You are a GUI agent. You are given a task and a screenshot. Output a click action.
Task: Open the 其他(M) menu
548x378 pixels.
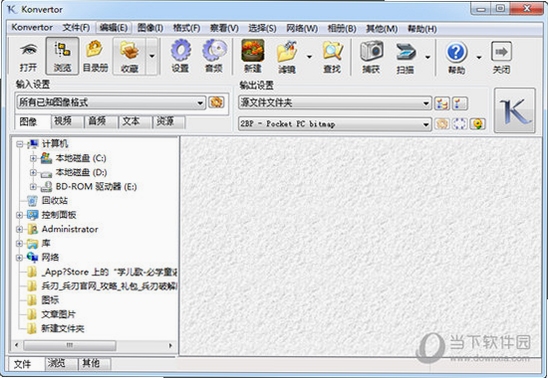[381, 29]
